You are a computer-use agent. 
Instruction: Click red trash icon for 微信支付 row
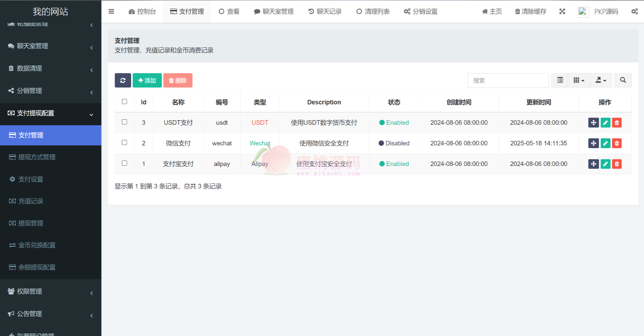point(617,143)
